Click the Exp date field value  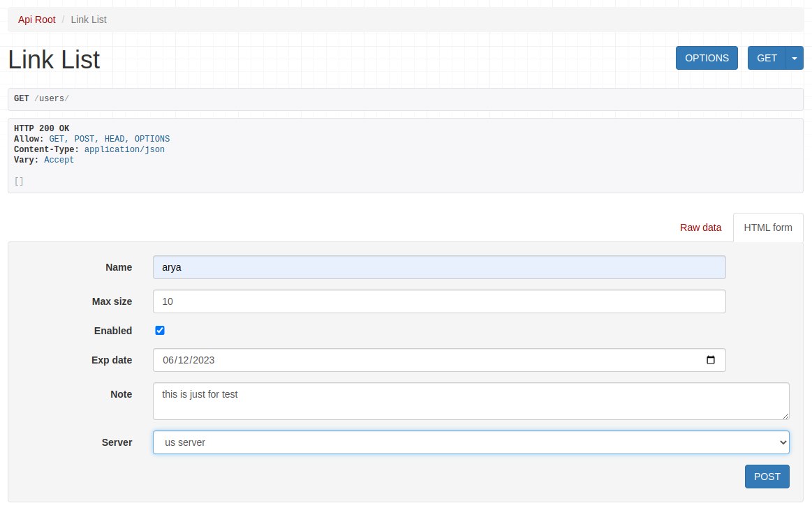[189, 360]
